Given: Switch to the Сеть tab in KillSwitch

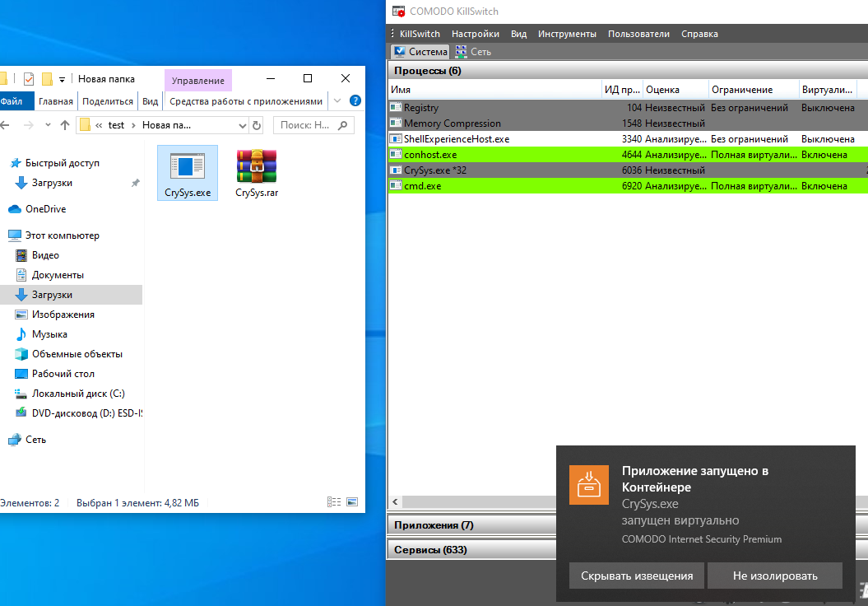Looking at the screenshot, I should 473,52.
